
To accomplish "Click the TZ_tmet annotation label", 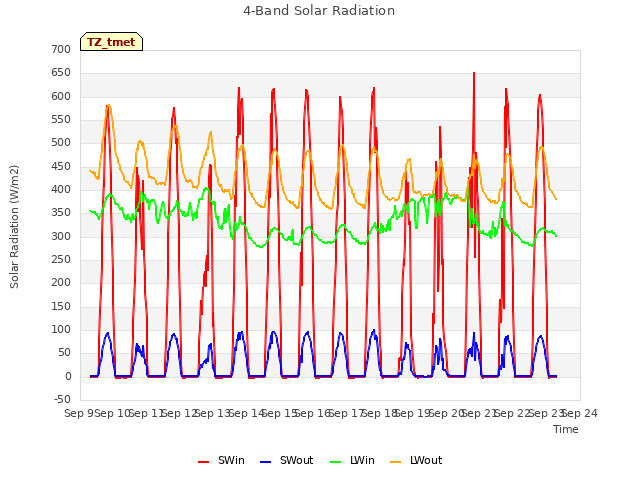I will pyautogui.click(x=111, y=42).
